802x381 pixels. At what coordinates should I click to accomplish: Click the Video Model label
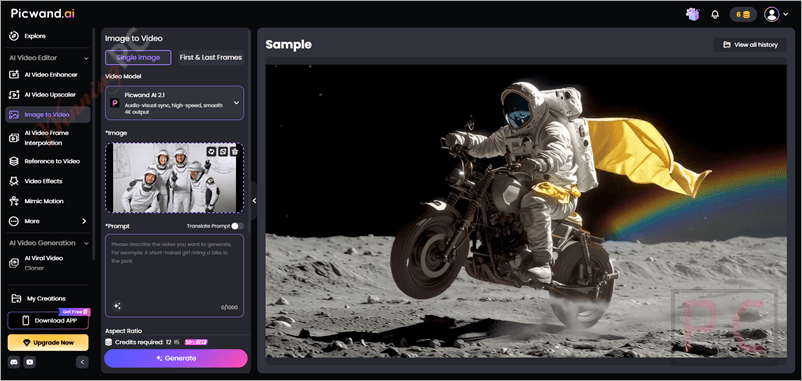coord(123,77)
